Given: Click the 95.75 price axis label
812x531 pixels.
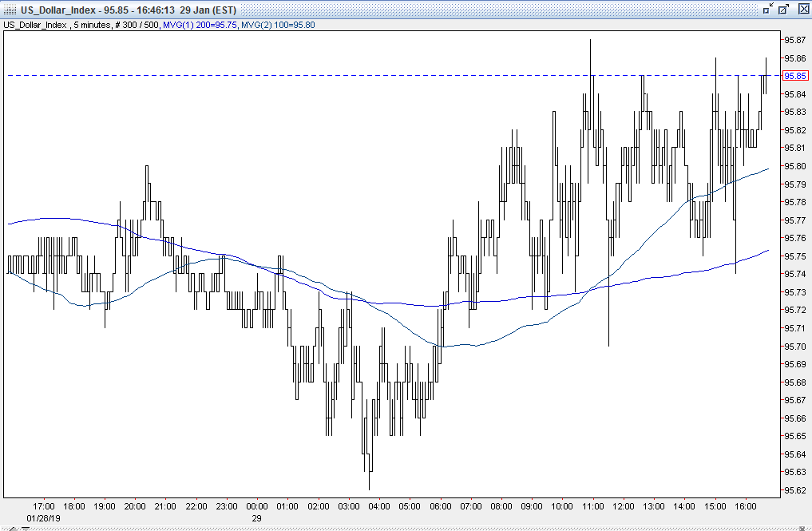Looking at the screenshot, I should tap(795, 256).
